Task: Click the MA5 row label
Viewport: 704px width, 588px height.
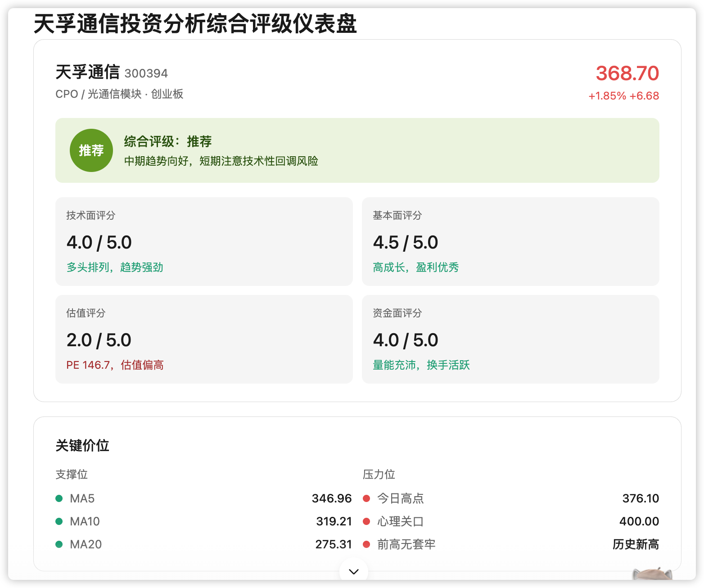Action: click(x=82, y=498)
